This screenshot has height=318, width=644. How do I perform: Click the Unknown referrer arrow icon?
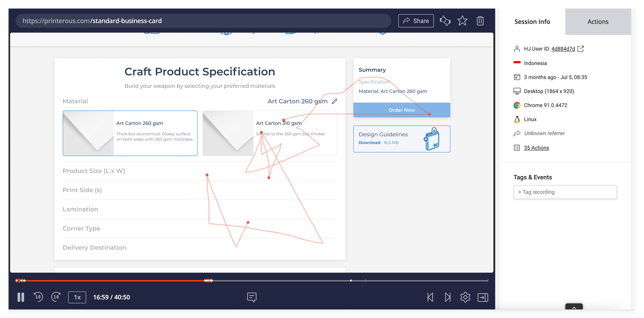tap(517, 133)
